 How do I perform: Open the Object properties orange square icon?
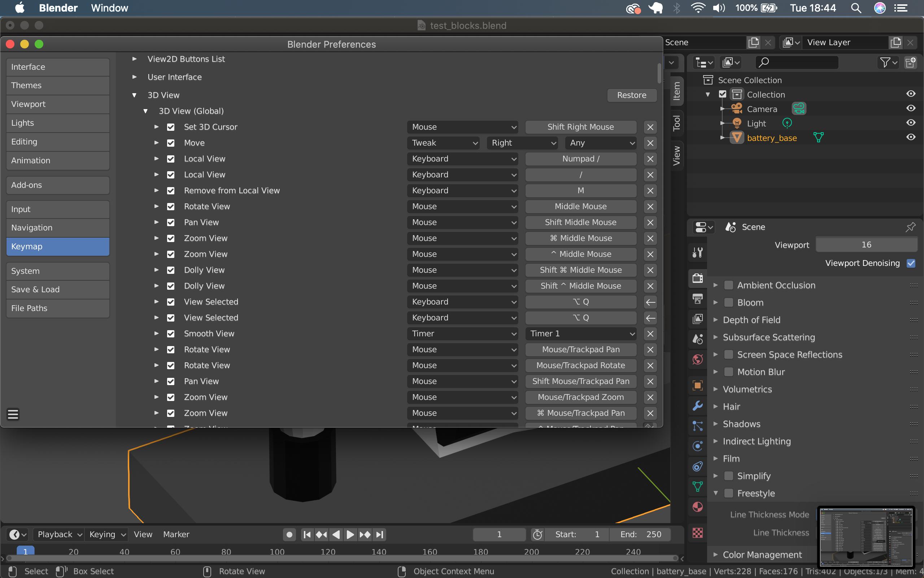pos(698,385)
